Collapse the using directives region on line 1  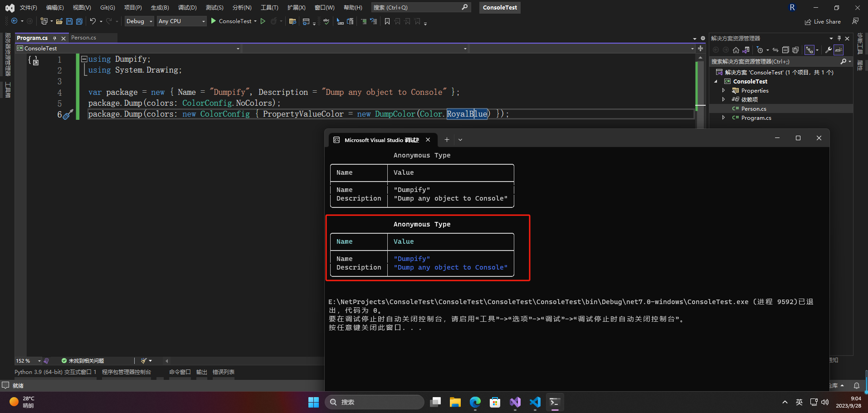point(84,59)
